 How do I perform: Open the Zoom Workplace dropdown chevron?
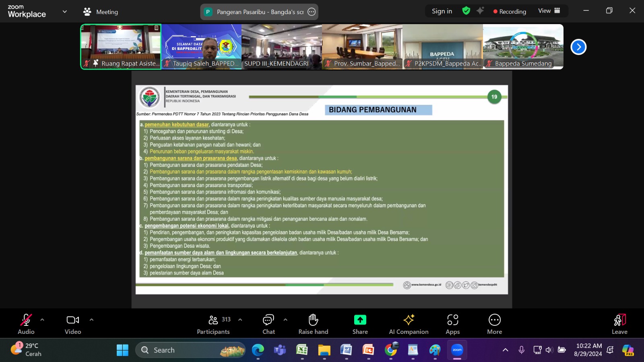point(65,12)
